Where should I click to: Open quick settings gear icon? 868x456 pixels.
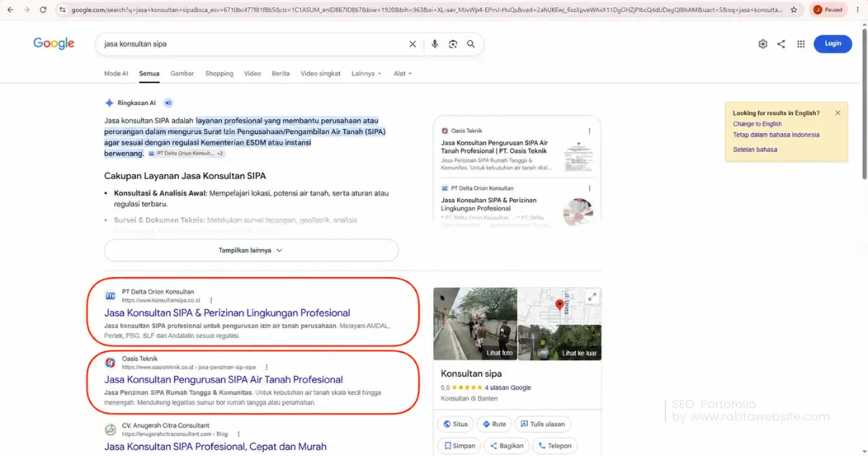[762, 44]
